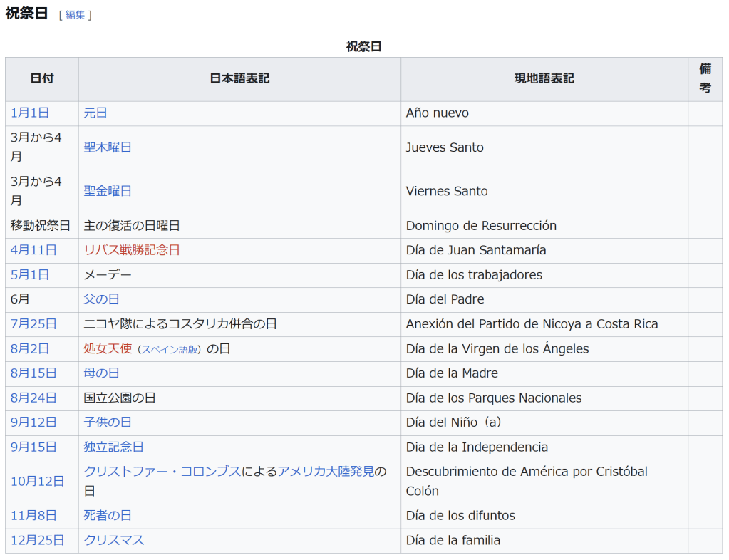Click the 8月24日 date link
This screenshot has height=560, width=729.
(33, 398)
